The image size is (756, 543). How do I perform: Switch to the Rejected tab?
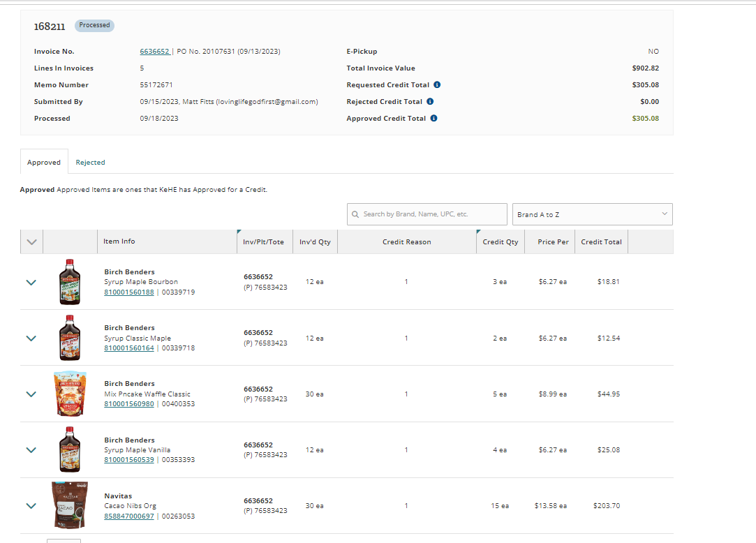click(90, 163)
